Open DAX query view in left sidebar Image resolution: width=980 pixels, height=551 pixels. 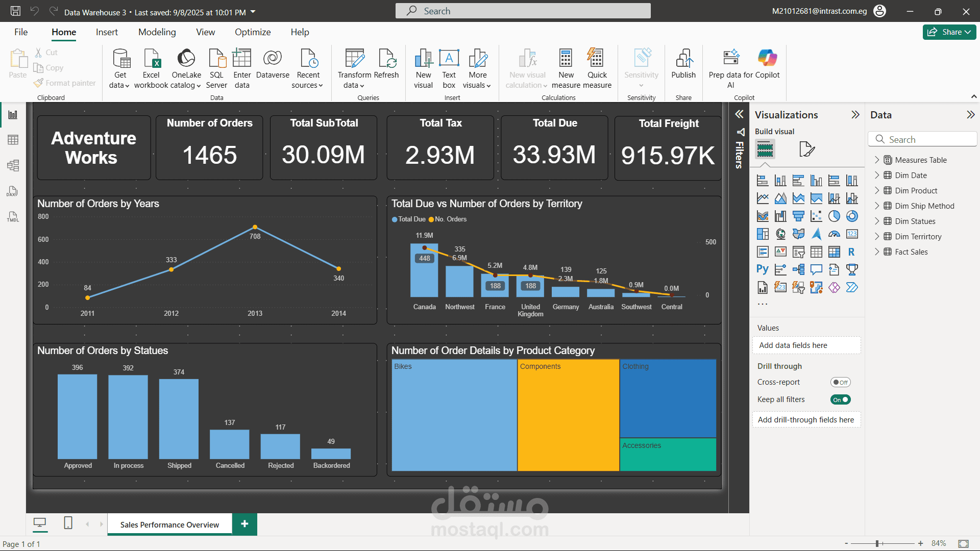[x=13, y=191]
